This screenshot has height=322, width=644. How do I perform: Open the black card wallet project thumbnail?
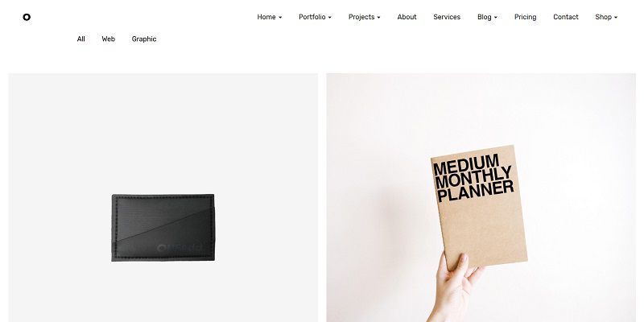pyautogui.click(x=163, y=197)
